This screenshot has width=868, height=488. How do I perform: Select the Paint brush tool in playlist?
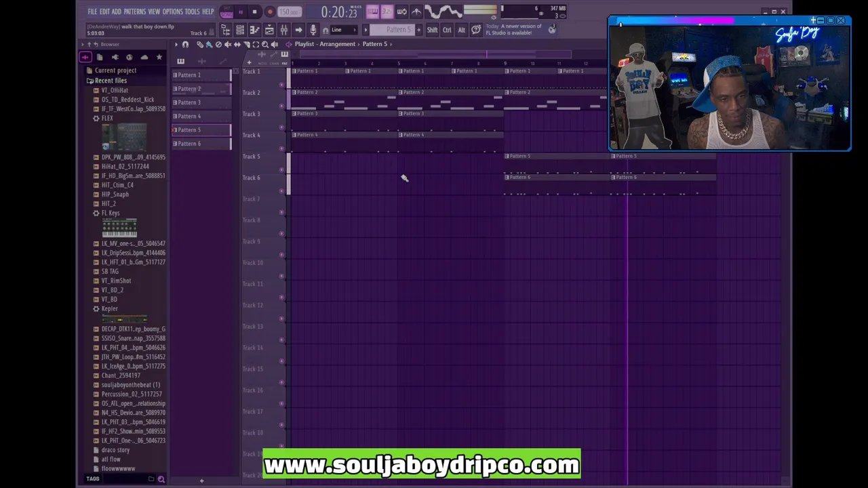click(209, 44)
